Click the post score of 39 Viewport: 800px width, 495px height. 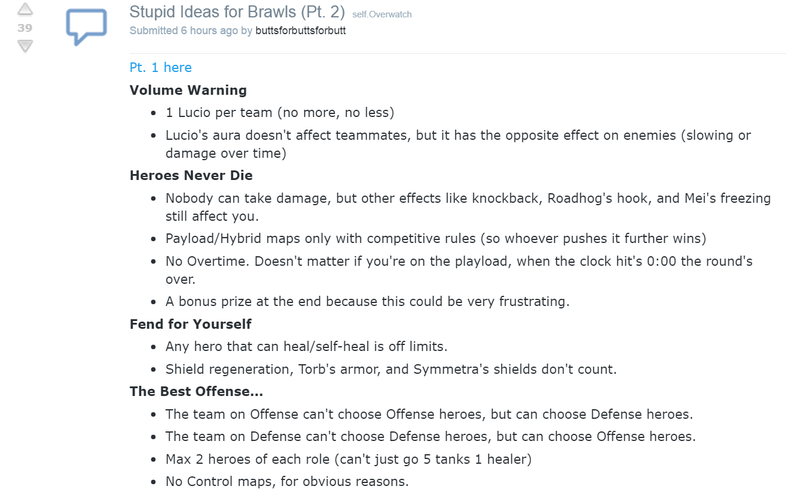24,28
